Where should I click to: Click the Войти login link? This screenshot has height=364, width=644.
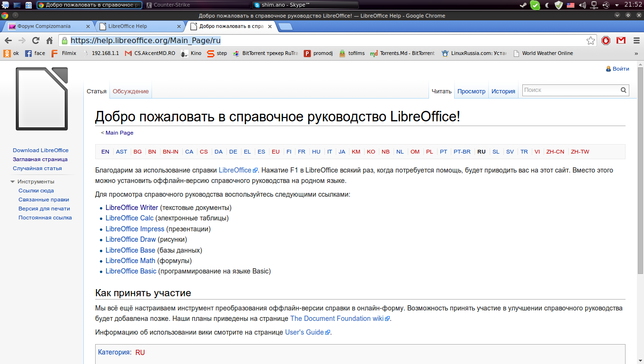tap(620, 69)
